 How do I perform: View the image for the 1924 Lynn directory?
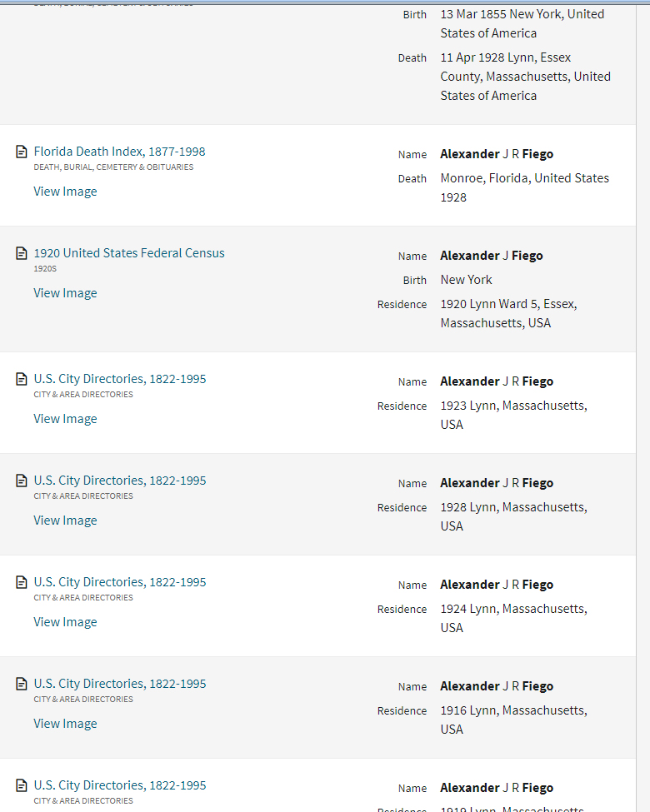point(65,621)
